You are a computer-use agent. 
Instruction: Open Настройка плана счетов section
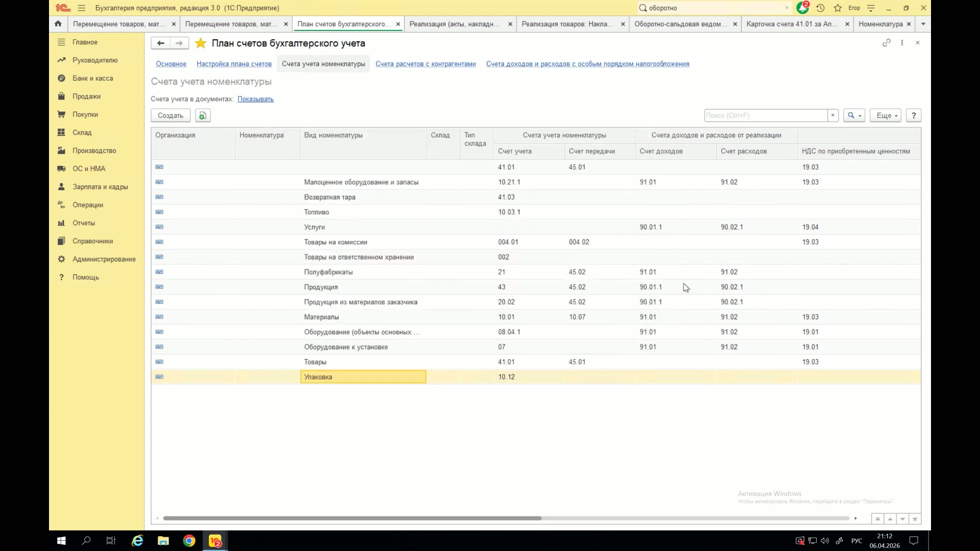[234, 64]
